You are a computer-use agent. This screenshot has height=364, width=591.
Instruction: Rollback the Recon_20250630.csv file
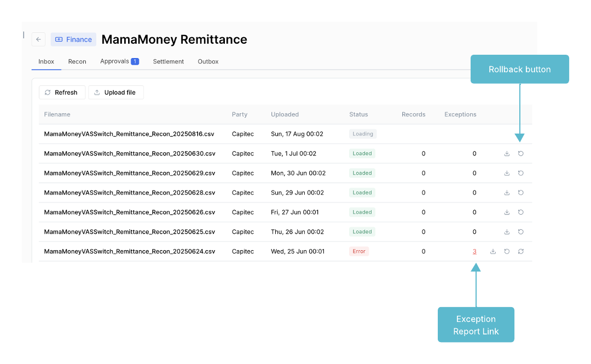click(521, 153)
